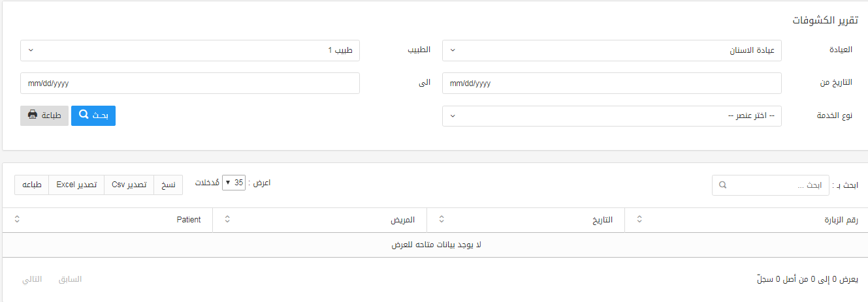Open the العيادة clinic dropdown

[612, 50]
